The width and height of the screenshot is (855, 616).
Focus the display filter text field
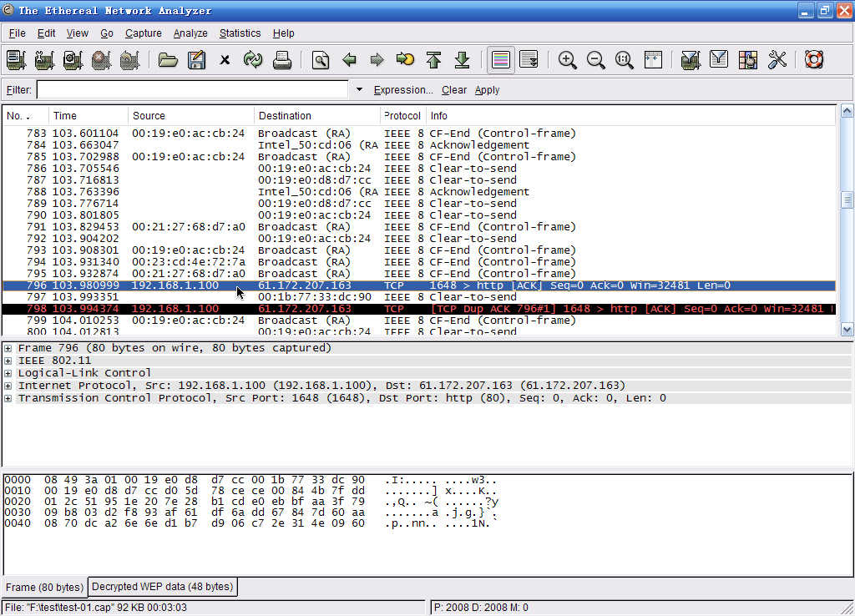[x=193, y=90]
